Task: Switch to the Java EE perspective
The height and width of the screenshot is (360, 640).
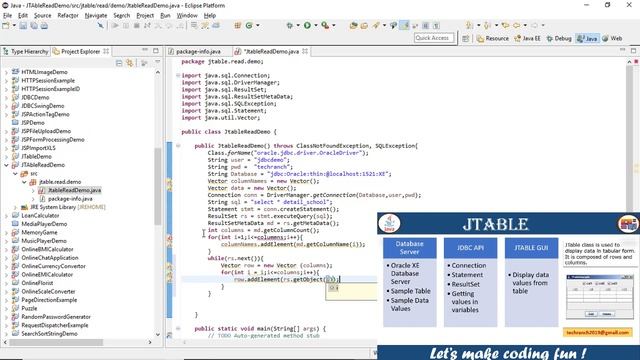Action: [x=527, y=38]
